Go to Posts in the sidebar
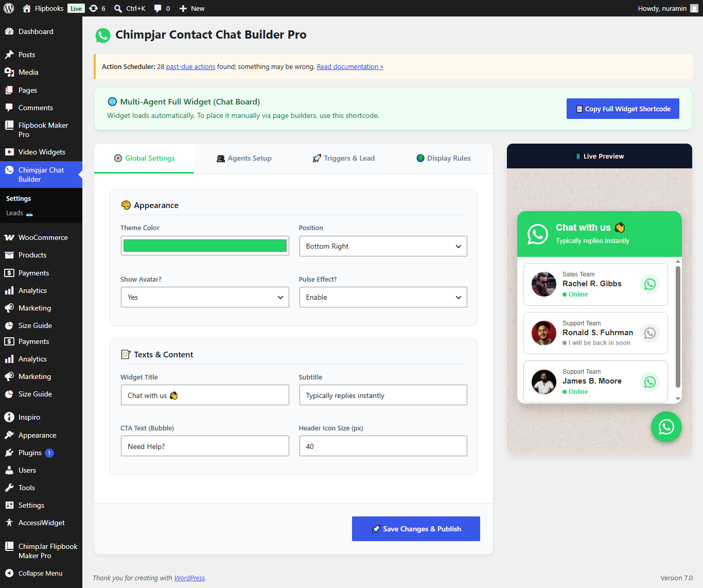The height and width of the screenshot is (588, 703). coord(41,55)
